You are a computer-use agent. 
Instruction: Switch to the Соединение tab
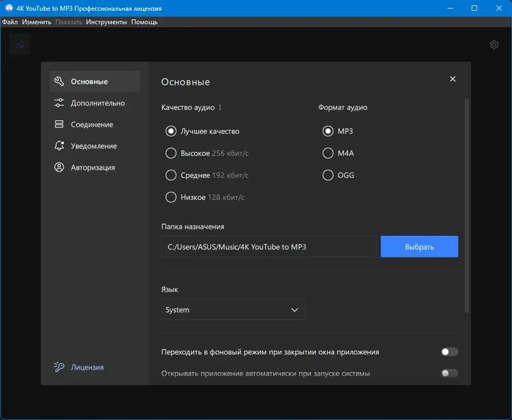pos(95,125)
